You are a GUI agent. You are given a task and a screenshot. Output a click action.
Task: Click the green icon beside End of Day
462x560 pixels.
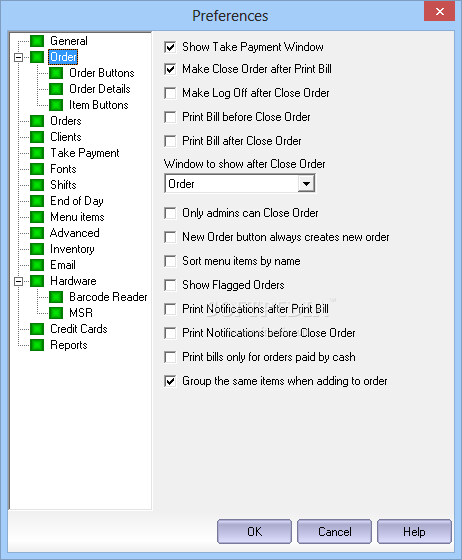pos(37,201)
